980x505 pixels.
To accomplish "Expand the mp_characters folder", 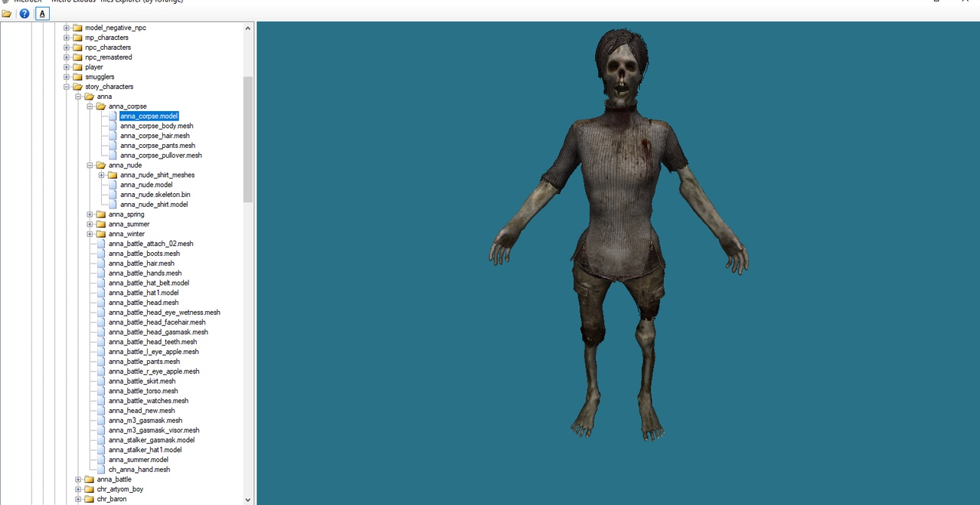I will (x=67, y=38).
